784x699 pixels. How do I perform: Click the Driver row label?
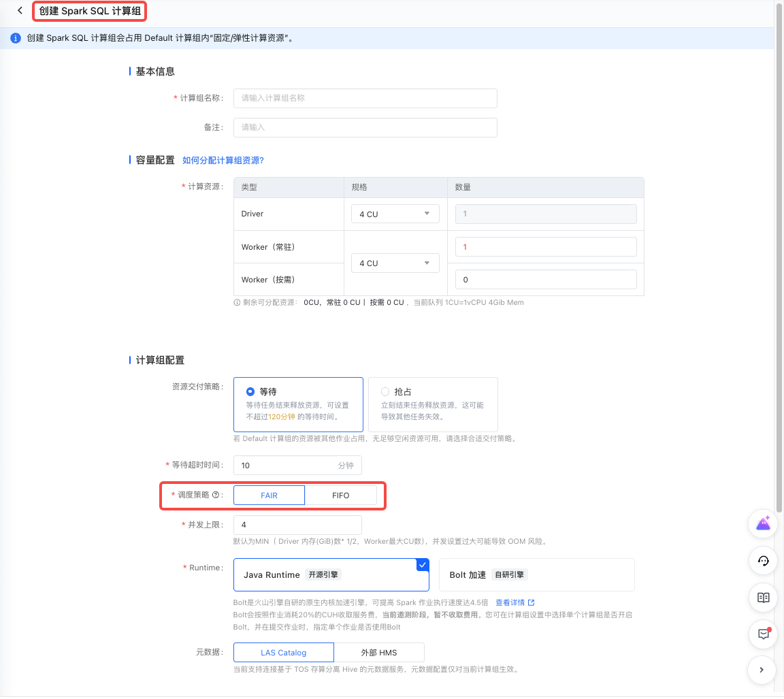pyautogui.click(x=252, y=214)
